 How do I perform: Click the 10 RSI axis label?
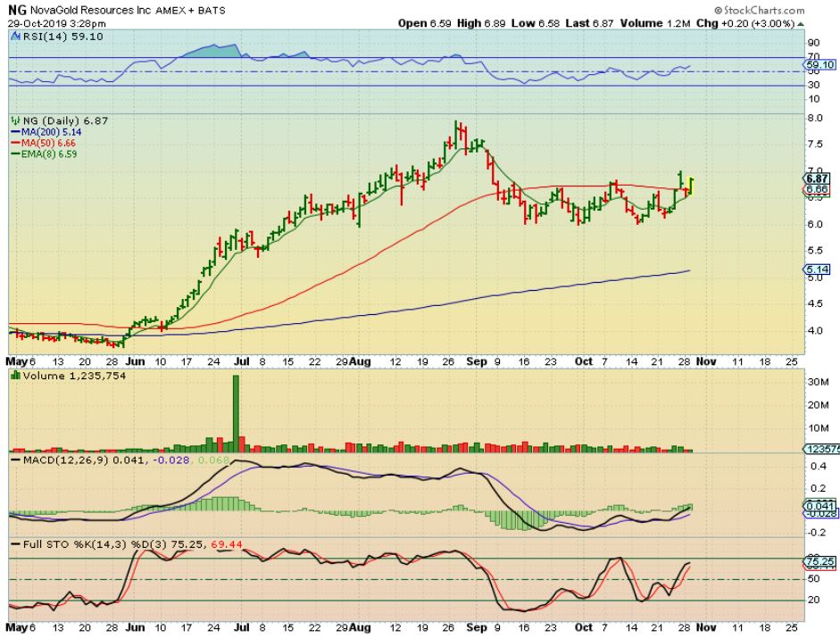[814, 99]
